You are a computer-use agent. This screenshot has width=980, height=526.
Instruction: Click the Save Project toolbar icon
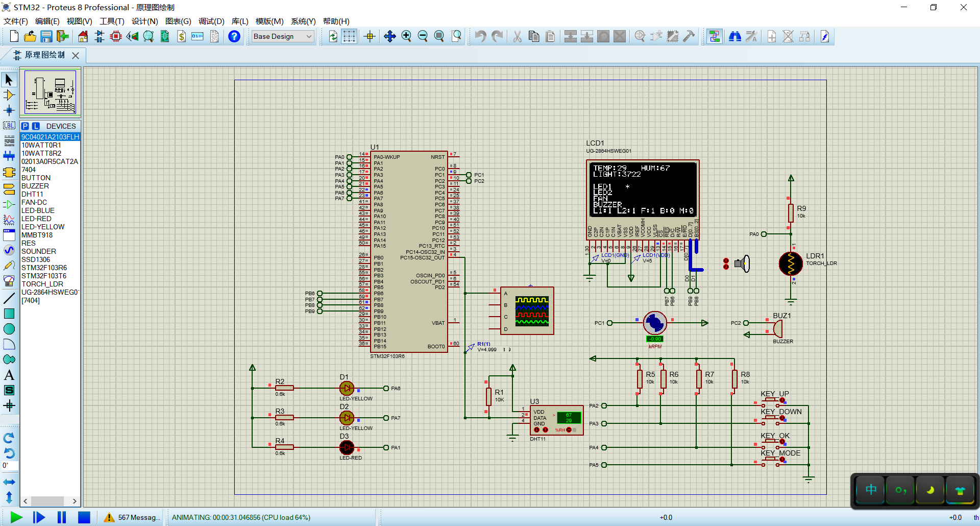point(46,36)
